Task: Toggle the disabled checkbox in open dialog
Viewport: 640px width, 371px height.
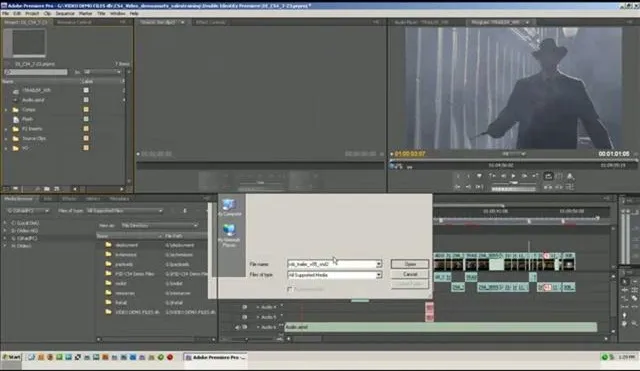Action: pos(290,289)
